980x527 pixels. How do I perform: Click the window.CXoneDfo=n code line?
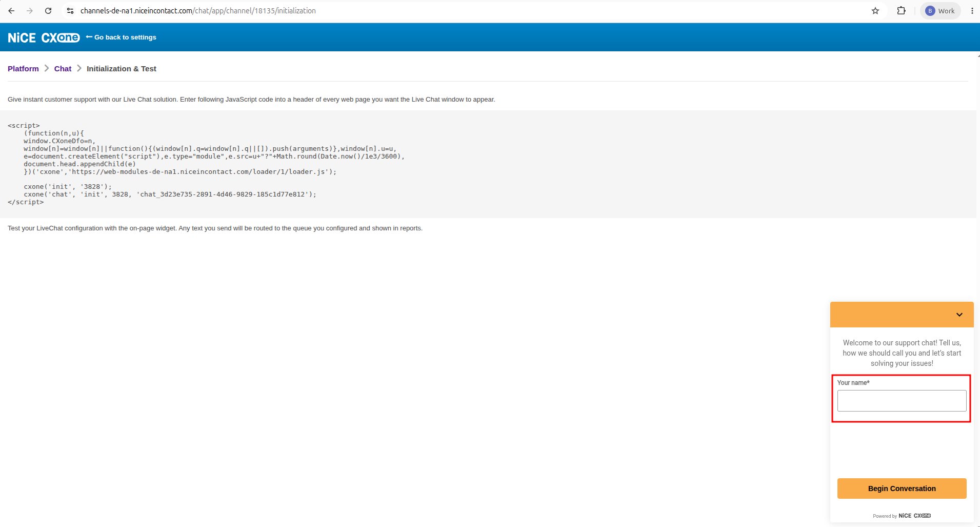coord(59,141)
